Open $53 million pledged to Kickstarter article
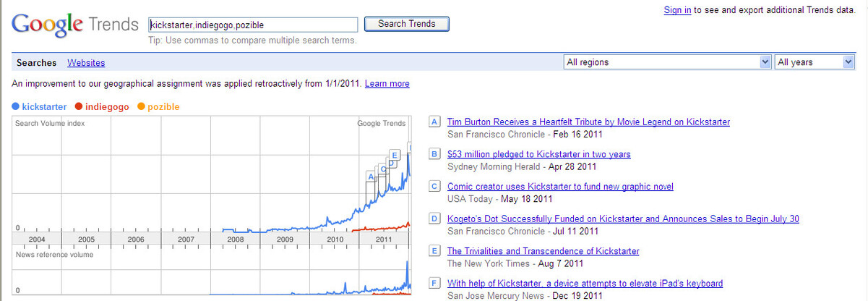Screen dimensions: 868x301 pyautogui.click(x=539, y=154)
